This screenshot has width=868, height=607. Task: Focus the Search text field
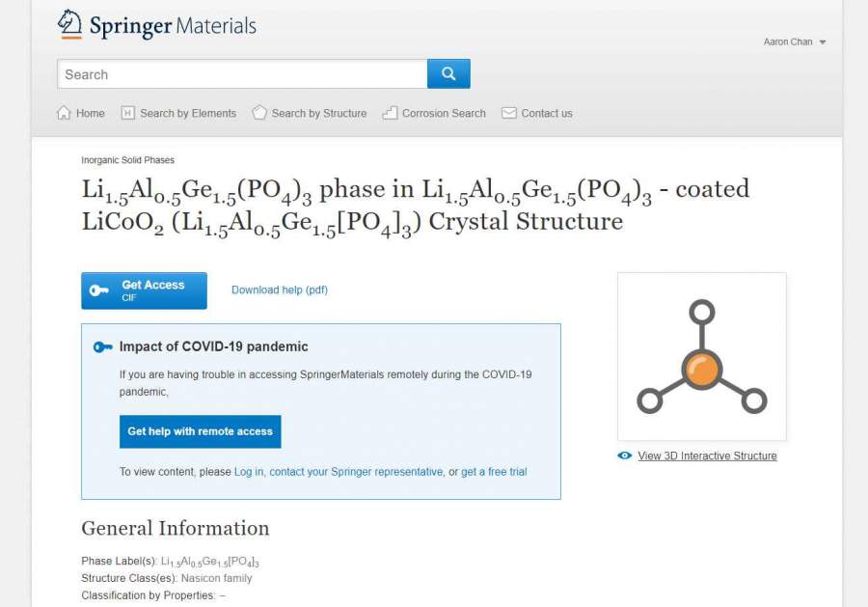coord(242,74)
